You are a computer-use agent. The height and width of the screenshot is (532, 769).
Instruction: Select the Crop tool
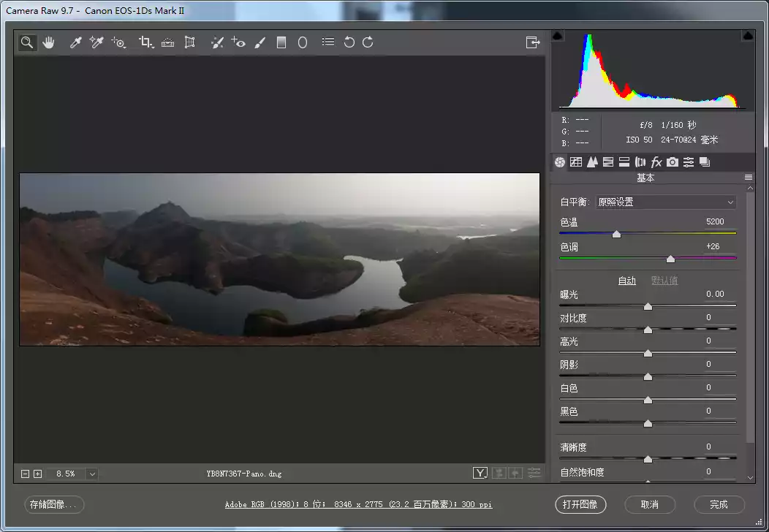(x=145, y=42)
